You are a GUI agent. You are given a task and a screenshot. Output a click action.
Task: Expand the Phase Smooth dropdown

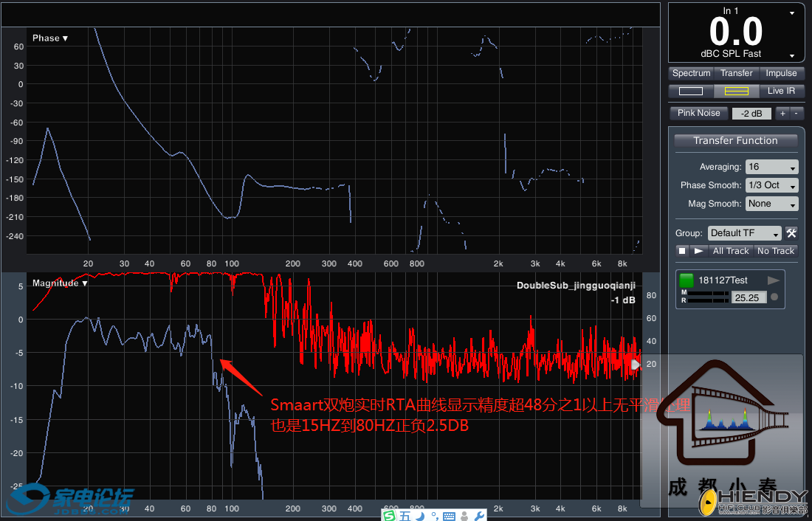click(x=772, y=185)
